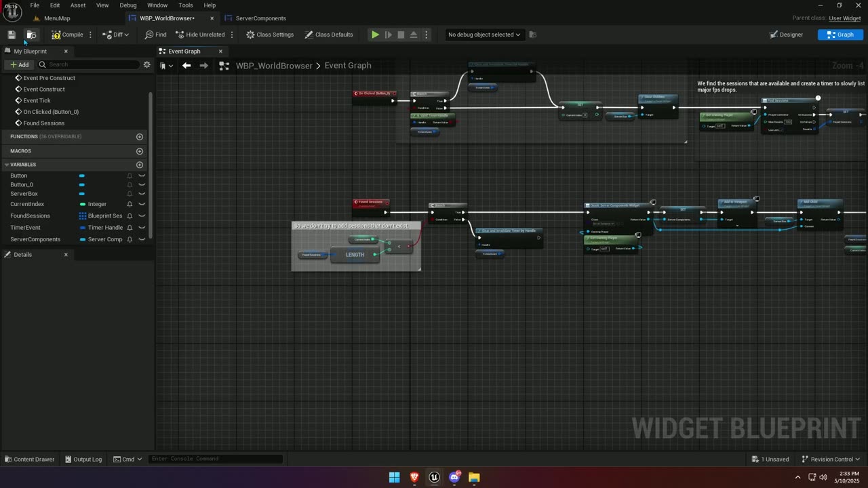The height and width of the screenshot is (488, 868).
Task: Close the Event Graph tab
Action: coord(220,52)
